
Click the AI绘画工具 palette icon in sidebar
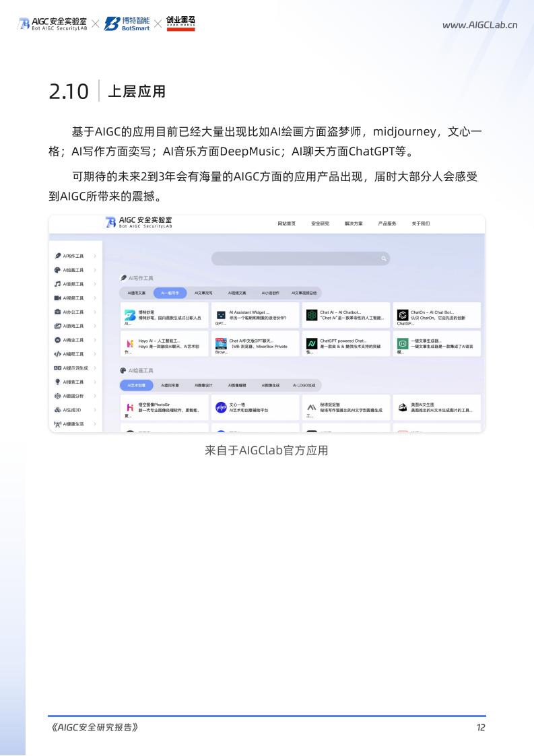[58, 270]
